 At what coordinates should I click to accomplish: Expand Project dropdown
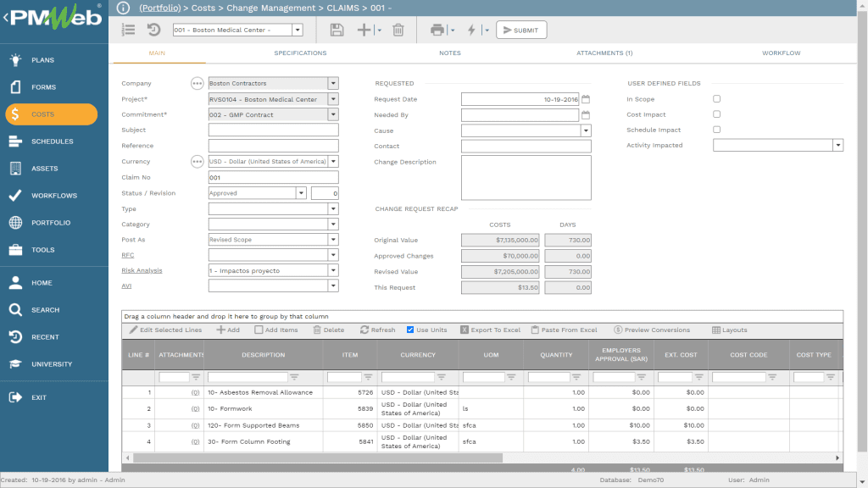click(332, 99)
